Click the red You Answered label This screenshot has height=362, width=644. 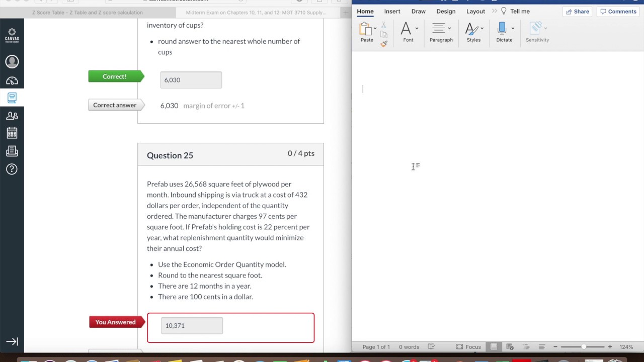click(117, 322)
